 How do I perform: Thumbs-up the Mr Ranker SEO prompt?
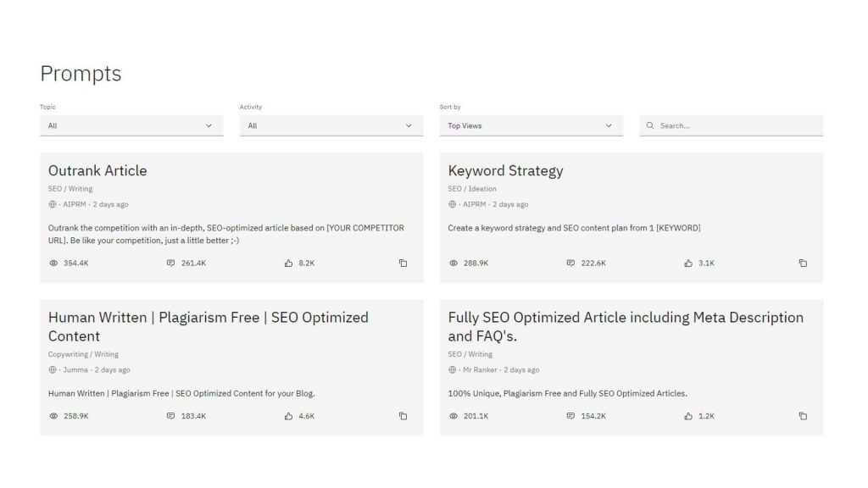click(x=688, y=416)
